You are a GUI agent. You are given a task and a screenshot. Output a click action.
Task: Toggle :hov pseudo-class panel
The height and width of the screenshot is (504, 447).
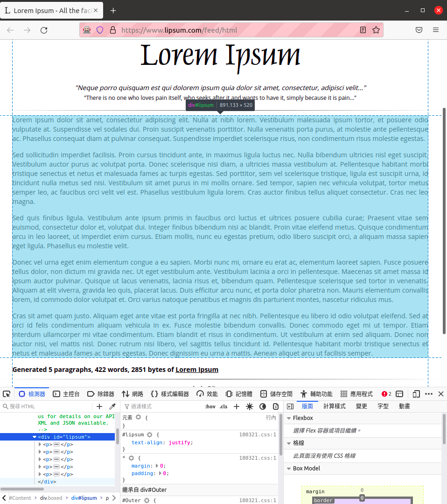coord(210,406)
